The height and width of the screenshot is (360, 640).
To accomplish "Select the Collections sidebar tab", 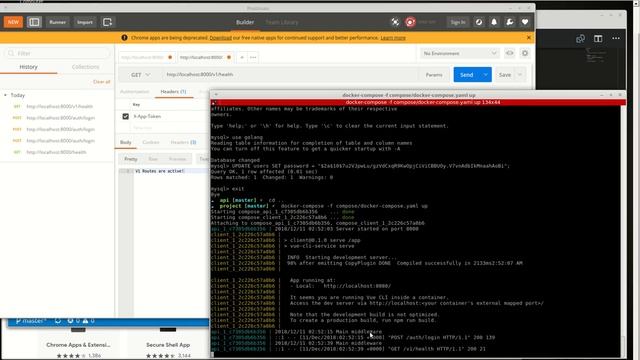I will tap(85, 67).
